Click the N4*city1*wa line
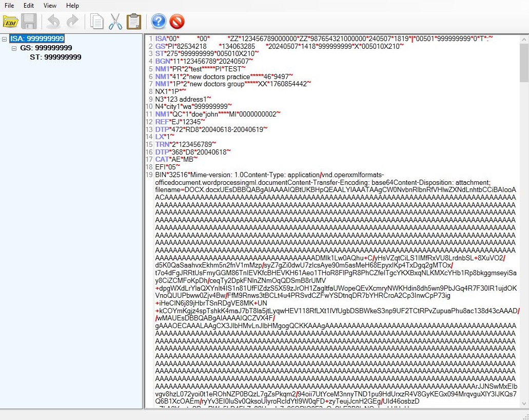The width and height of the screenshot is (529, 420). pos(193,106)
